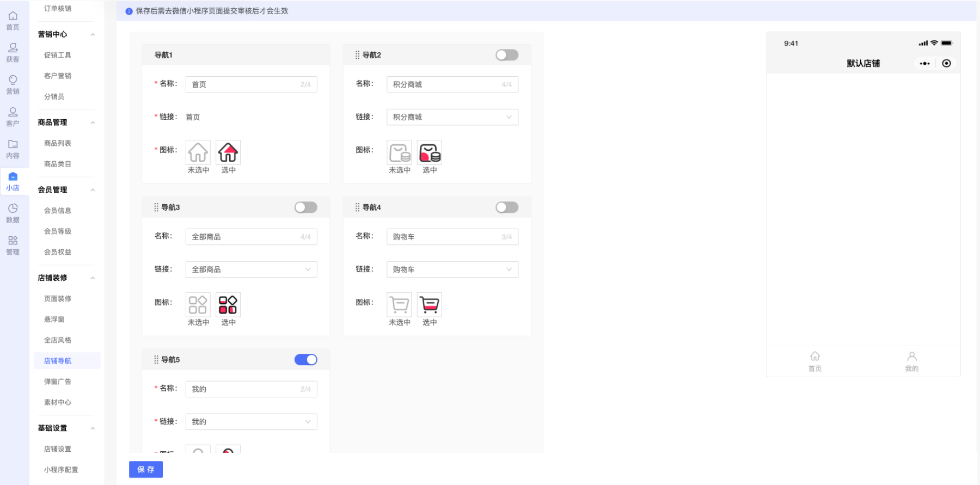Collapse the 会员管理 menu group
Viewport: 980px width, 485px height.
click(x=93, y=190)
